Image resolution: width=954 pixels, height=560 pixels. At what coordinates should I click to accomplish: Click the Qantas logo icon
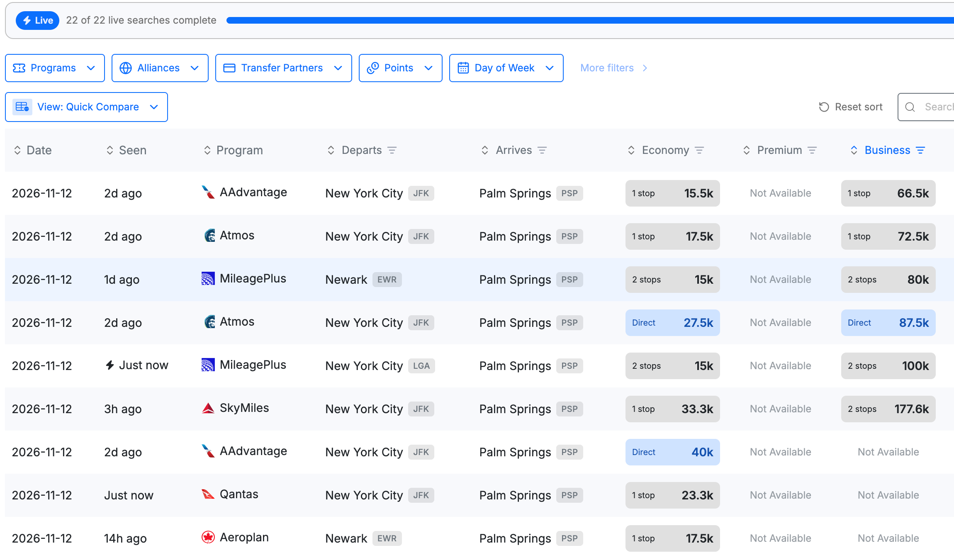pyautogui.click(x=208, y=494)
